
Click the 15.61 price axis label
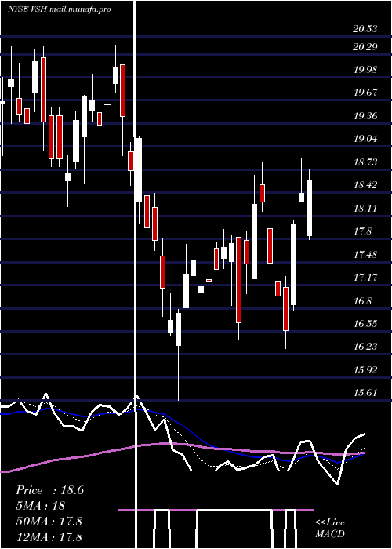pyautogui.click(x=365, y=392)
